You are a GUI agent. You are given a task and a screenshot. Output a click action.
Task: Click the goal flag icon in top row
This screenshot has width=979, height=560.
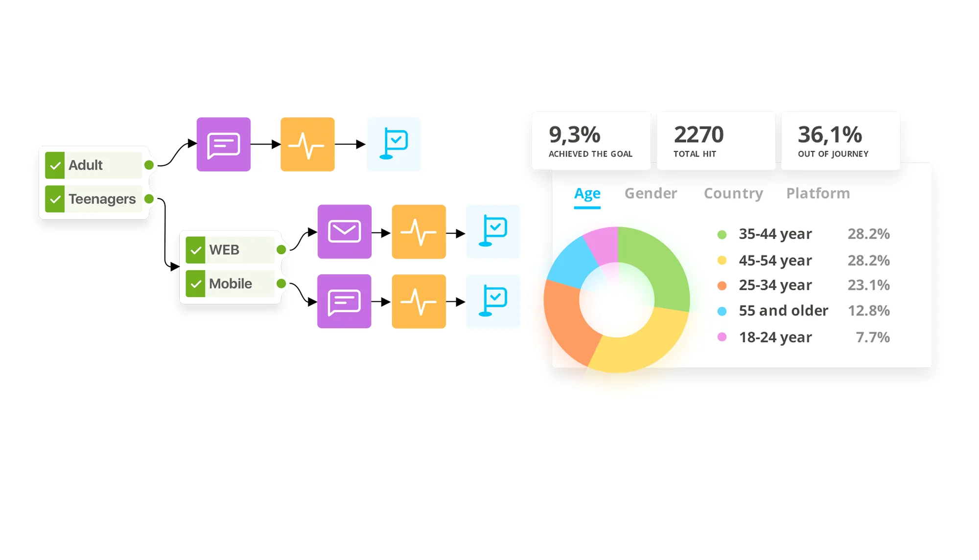click(x=394, y=144)
